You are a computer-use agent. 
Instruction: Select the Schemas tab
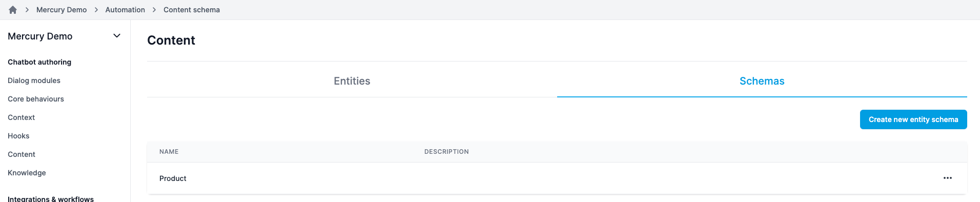point(762,81)
